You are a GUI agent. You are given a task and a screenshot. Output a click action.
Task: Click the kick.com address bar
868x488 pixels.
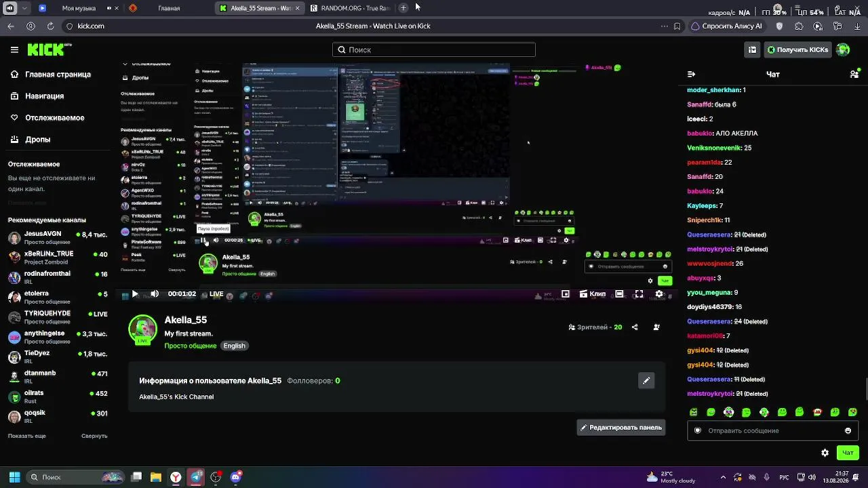click(373, 26)
